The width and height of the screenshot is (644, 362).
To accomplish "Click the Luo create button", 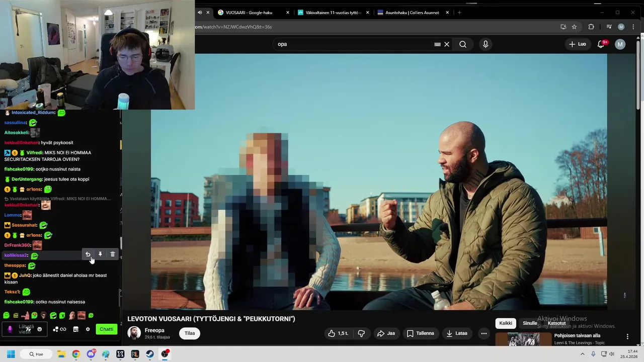I will (x=578, y=44).
